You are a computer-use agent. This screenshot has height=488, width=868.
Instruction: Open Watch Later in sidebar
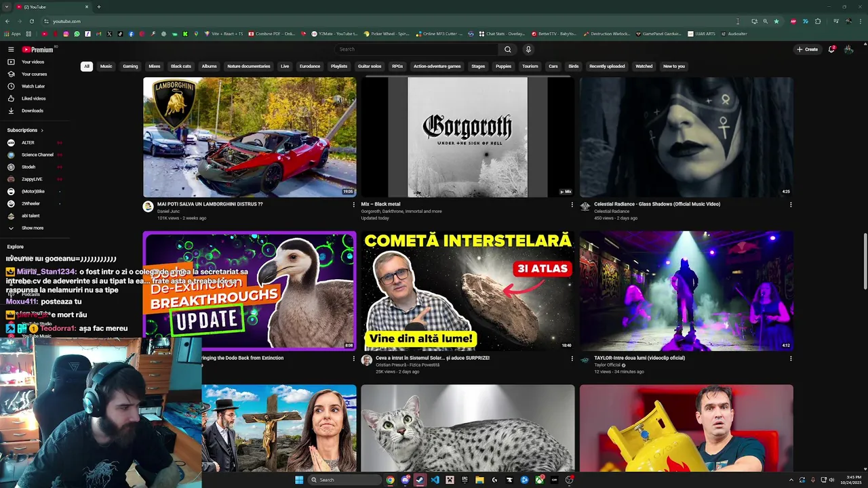(34, 86)
